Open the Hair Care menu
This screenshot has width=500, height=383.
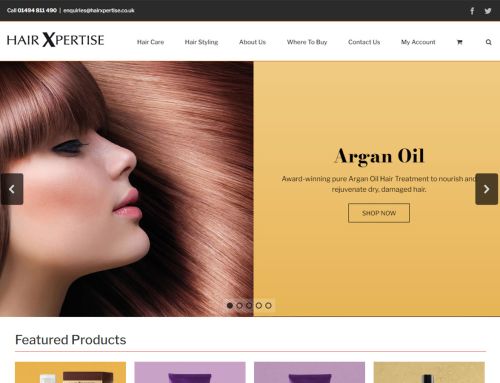point(150,42)
